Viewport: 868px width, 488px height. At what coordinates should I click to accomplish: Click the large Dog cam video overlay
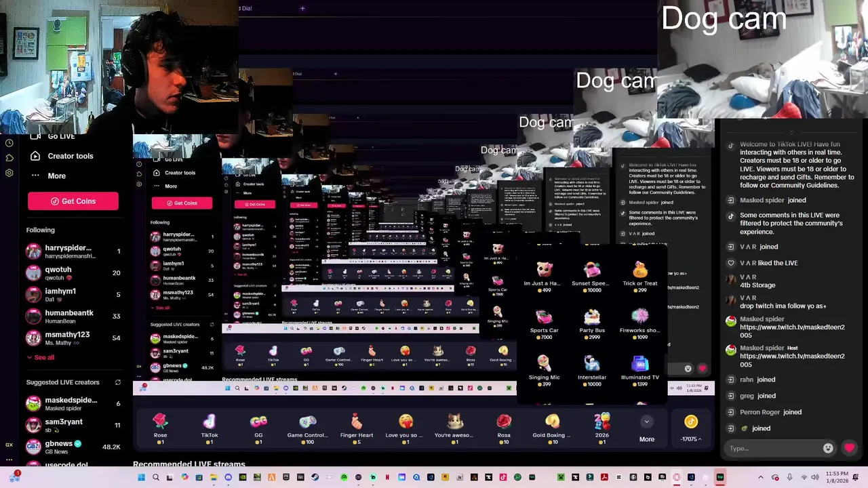coord(762,60)
